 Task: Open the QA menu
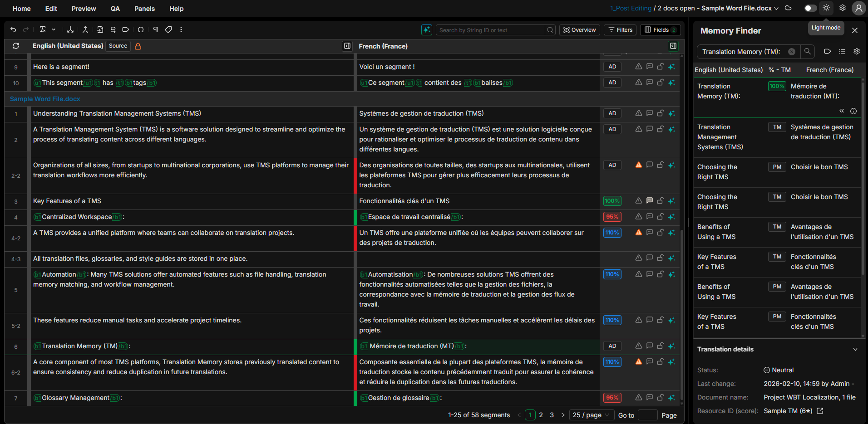point(115,9)
